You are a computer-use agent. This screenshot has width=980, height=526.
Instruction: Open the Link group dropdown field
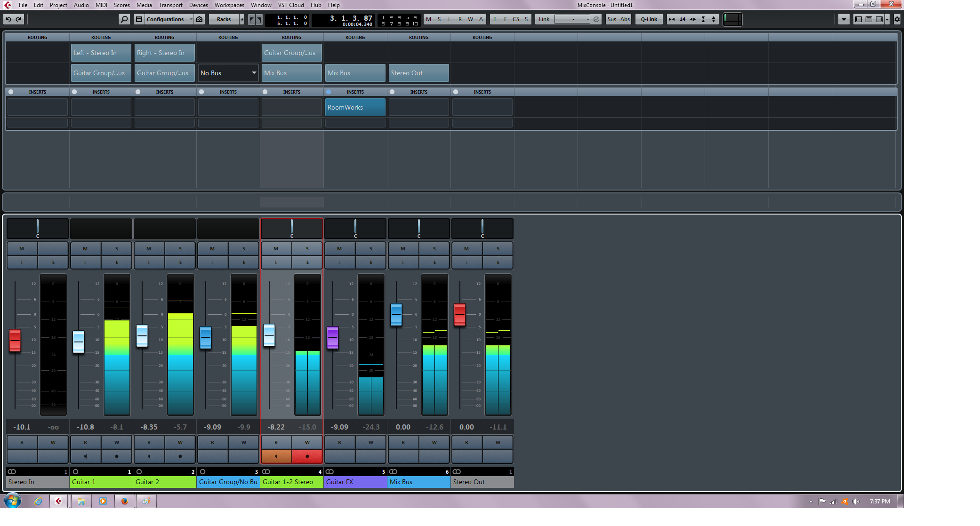pos(572,19)
